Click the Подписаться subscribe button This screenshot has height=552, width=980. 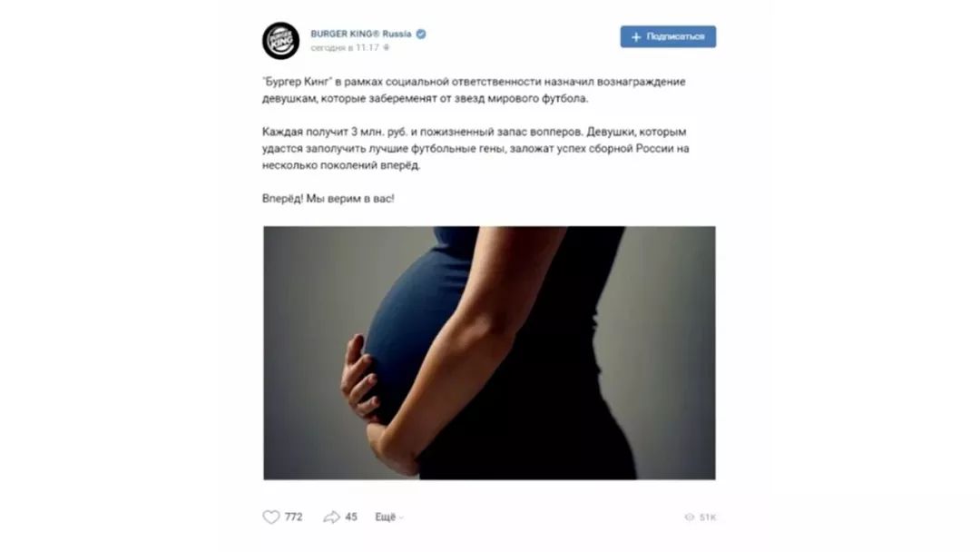[668, 37]
